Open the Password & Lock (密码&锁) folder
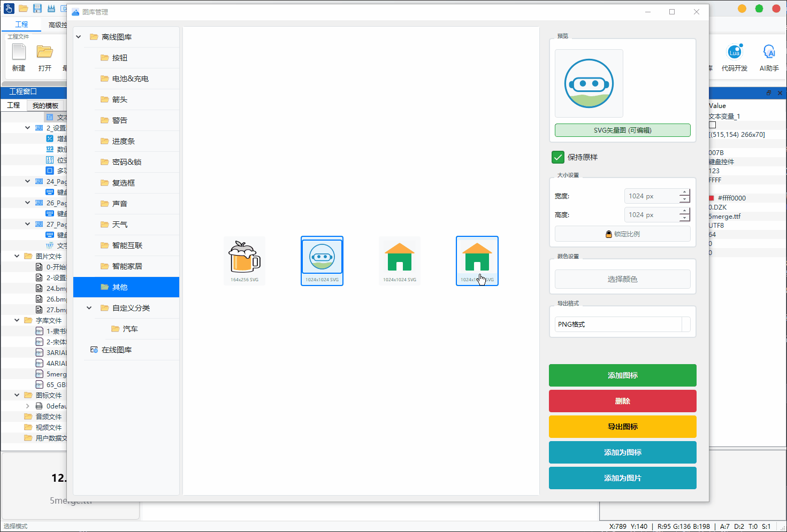787x532 pixels. point(136,162)
